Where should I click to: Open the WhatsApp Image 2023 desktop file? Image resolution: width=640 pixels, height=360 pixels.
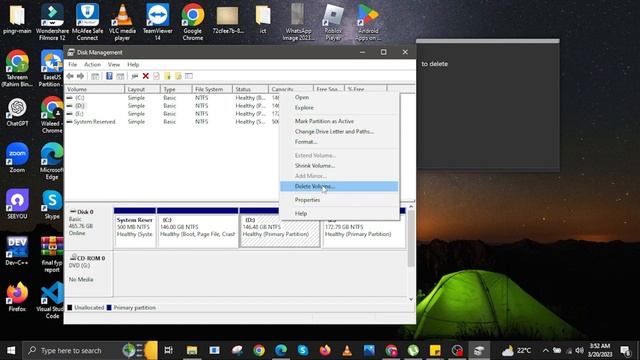click(x=298, y=21)
